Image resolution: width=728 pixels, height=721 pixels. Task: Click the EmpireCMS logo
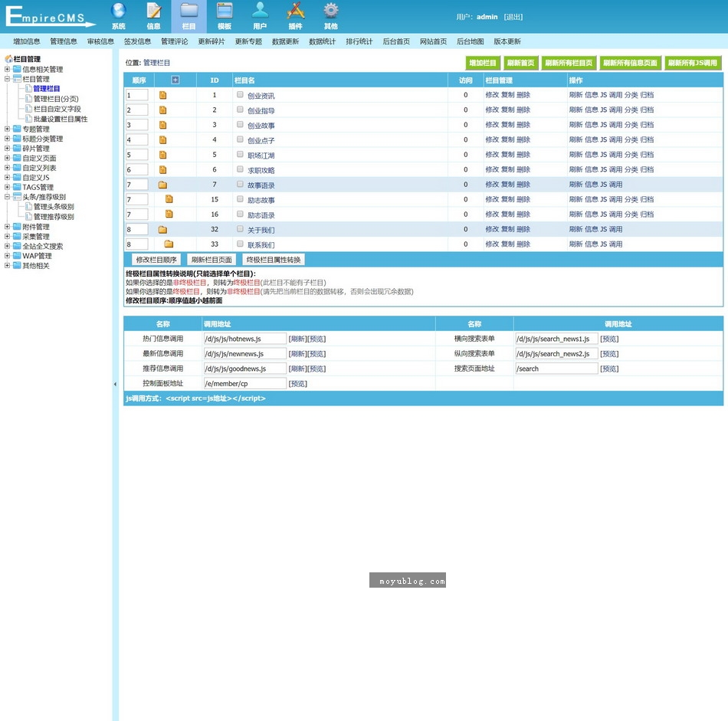pyautogui.click(x=50, y=16)
